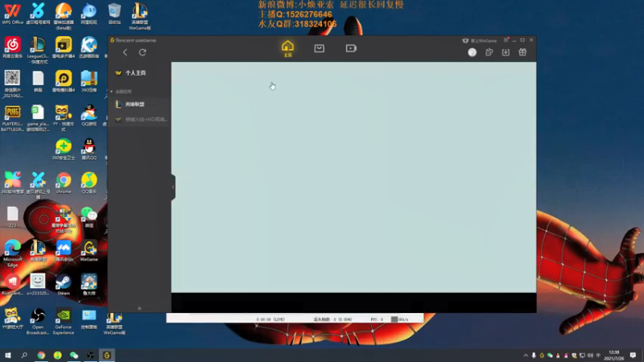
Task: Open volume control in system tray
Action: pos(590,356)
